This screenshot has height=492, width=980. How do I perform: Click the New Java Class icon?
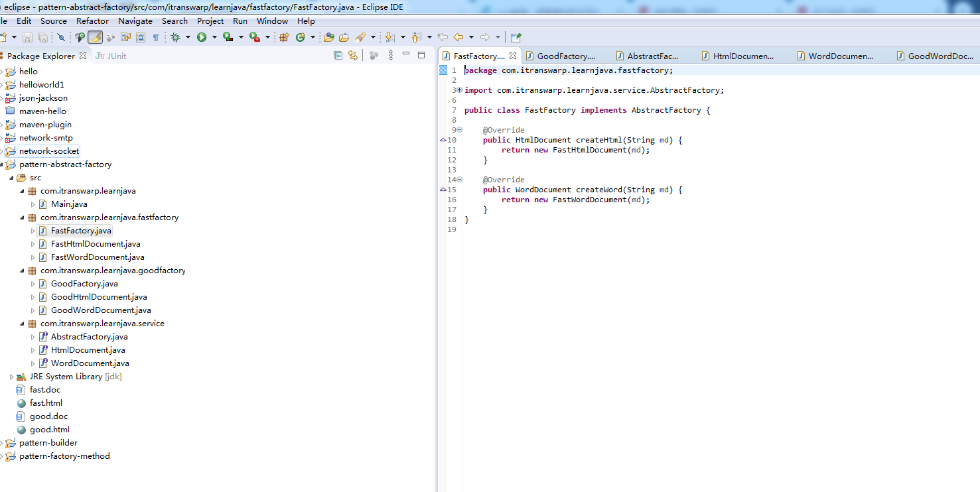pyautogui.click(x=300, y=37)
